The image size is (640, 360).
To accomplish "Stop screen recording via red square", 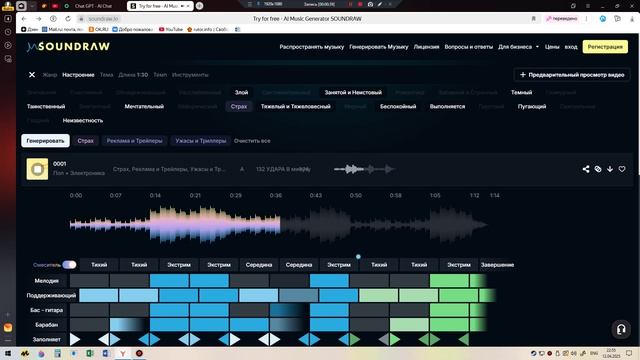I will (360, 4).
